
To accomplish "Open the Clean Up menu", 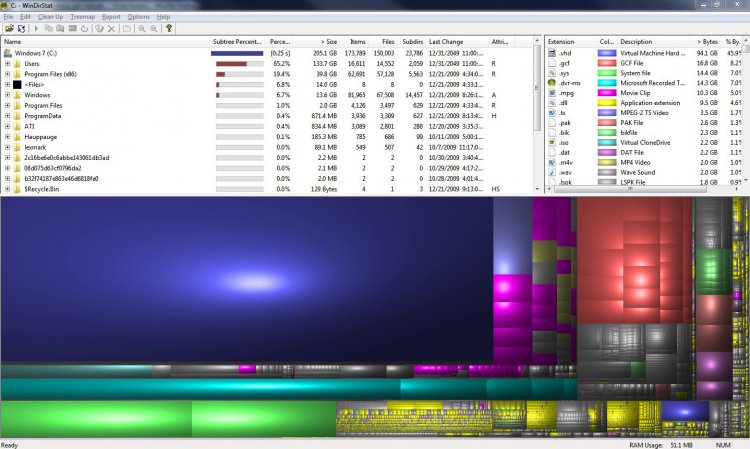I will tap(50, 17).
